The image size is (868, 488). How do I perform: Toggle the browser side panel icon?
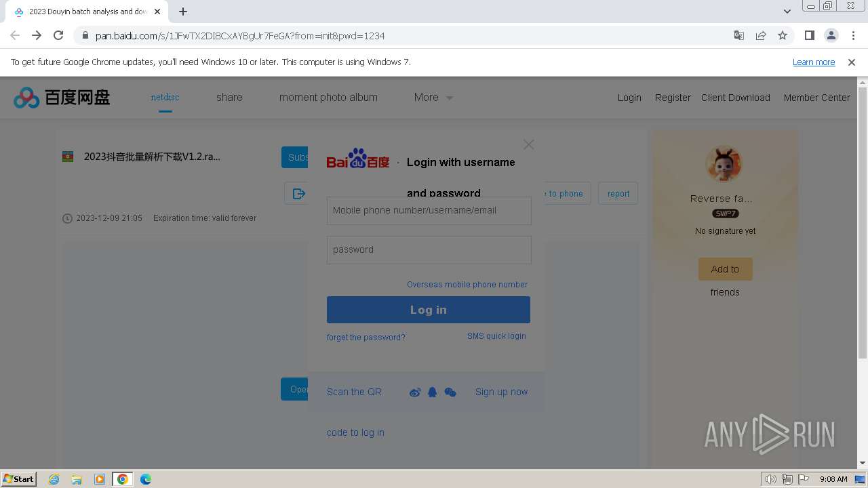pyautogui.click(x=809, y=35)
